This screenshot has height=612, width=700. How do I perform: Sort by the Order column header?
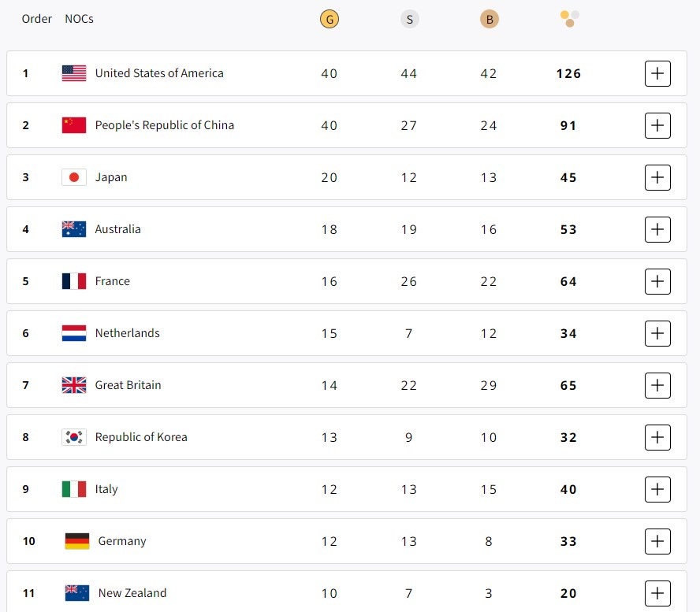pos(37,19)
